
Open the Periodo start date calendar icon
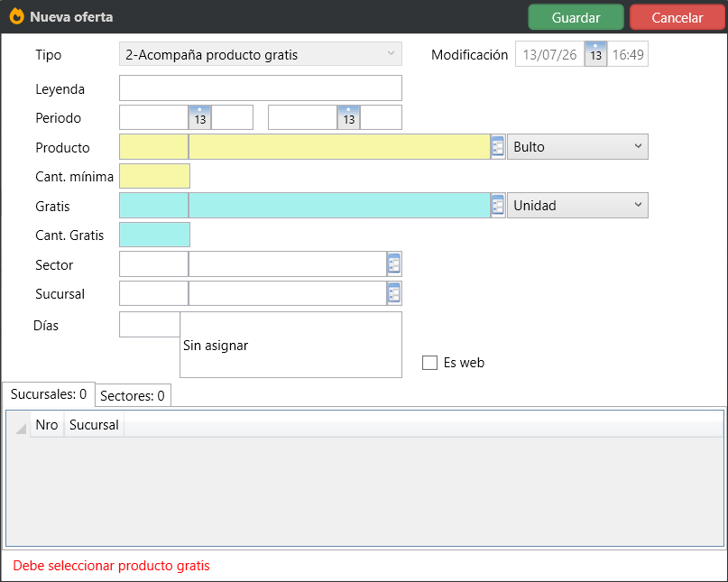pyautogui.click(x=200, y=117)
